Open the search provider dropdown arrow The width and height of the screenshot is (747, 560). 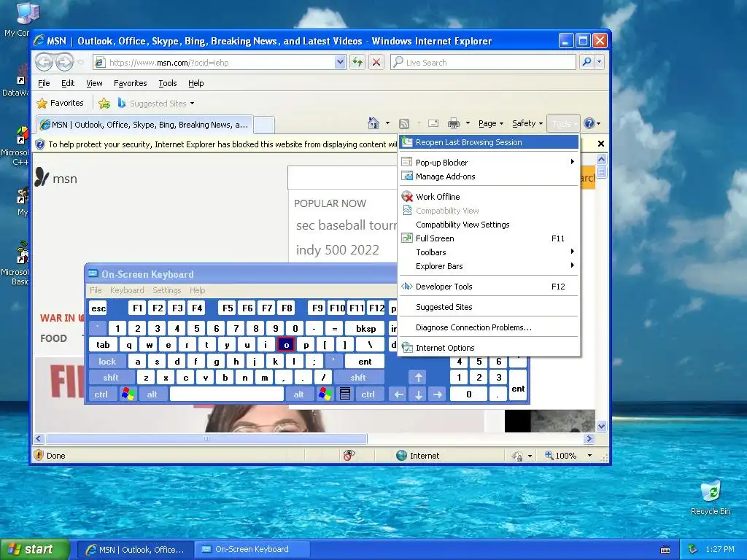pyautogui.click(x=600, y=62)
